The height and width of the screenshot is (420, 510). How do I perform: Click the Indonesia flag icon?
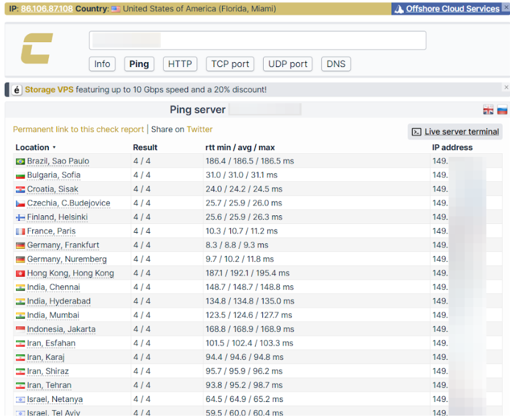point(20,329)
